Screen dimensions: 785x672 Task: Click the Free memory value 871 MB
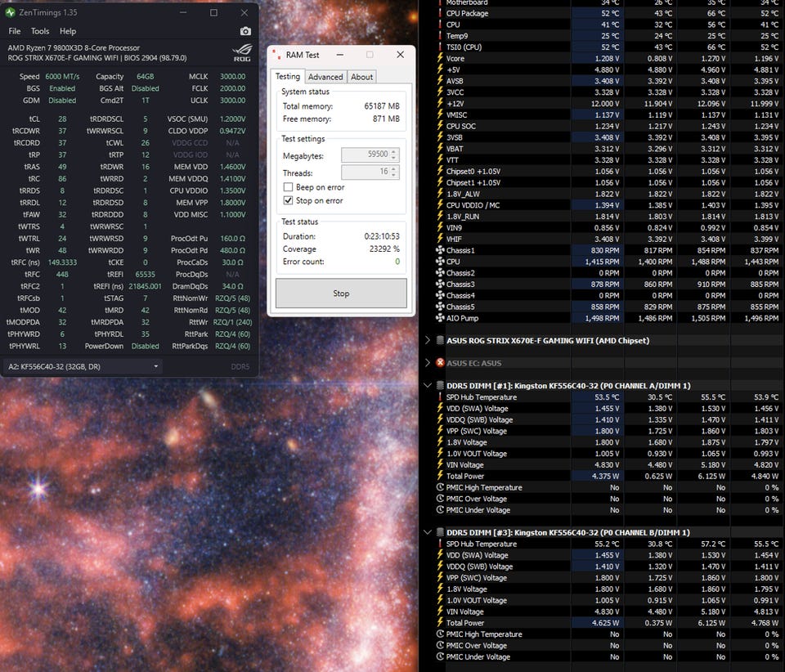point(386,119)
